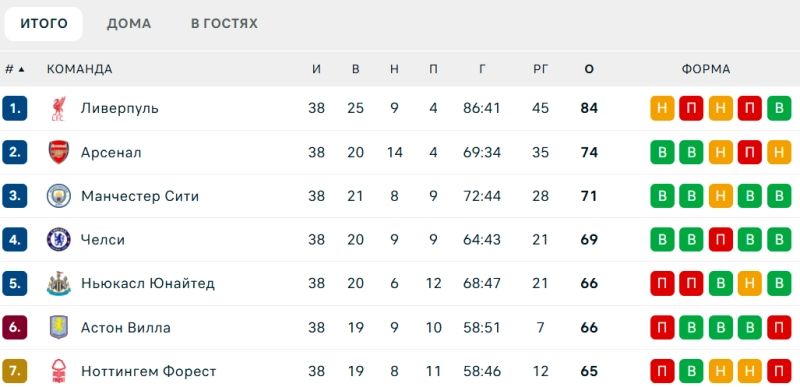Screen dimensions: 800x387
Task: Switch to the ДОМА tab
Action: (x=129, y=23)
